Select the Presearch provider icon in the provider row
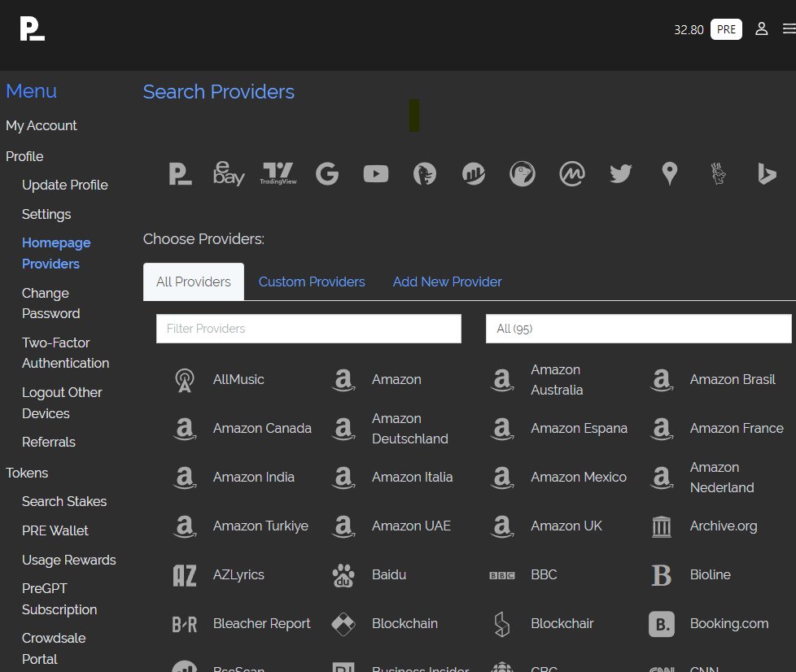The height and width of the screenshot is (672, 796). [x=180, y=174]
